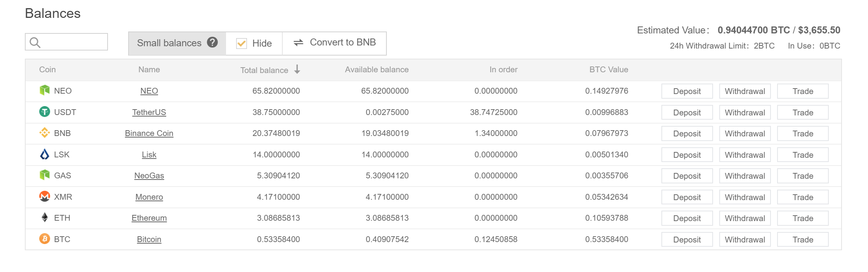Open the Ethereum name link

(x=149, y=218)
